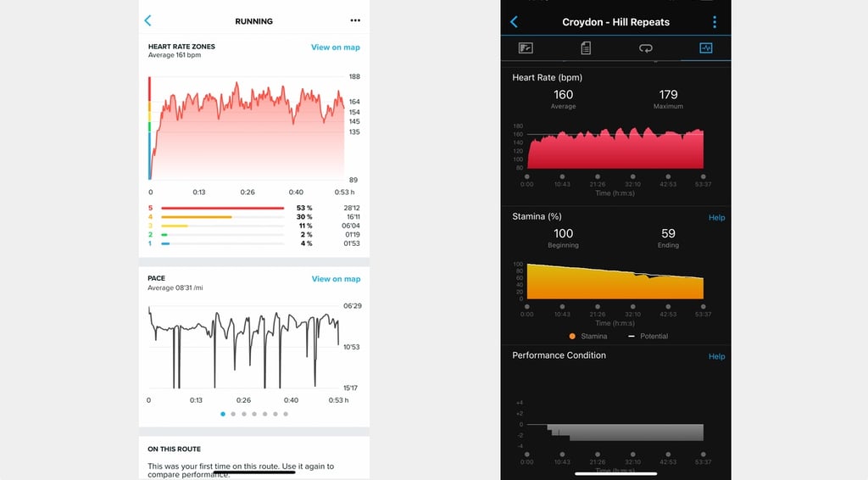Tap the red heart rate chart in Garmin
868x480 pixels.
tap(615, 148)
